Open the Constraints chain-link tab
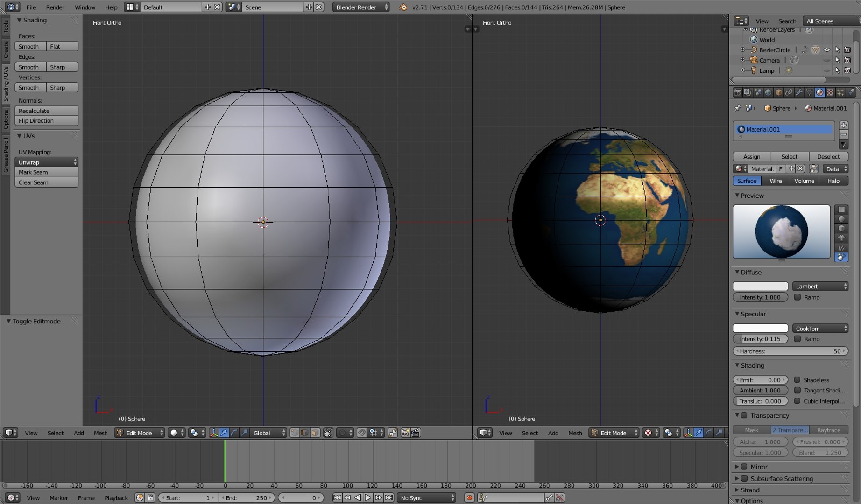The height and width of the screenshot is (504, 861). click(x=789, y=92)
